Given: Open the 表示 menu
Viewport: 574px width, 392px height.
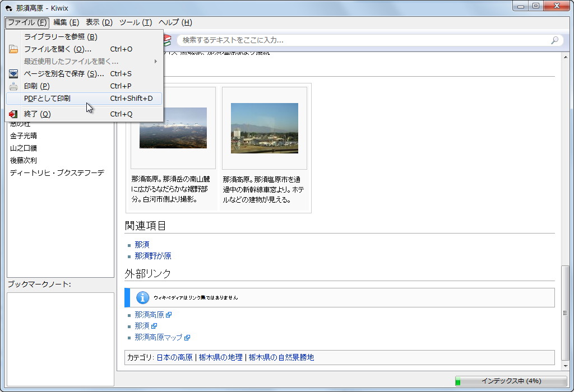Looking at the screenshot, I should coord(99,22).
